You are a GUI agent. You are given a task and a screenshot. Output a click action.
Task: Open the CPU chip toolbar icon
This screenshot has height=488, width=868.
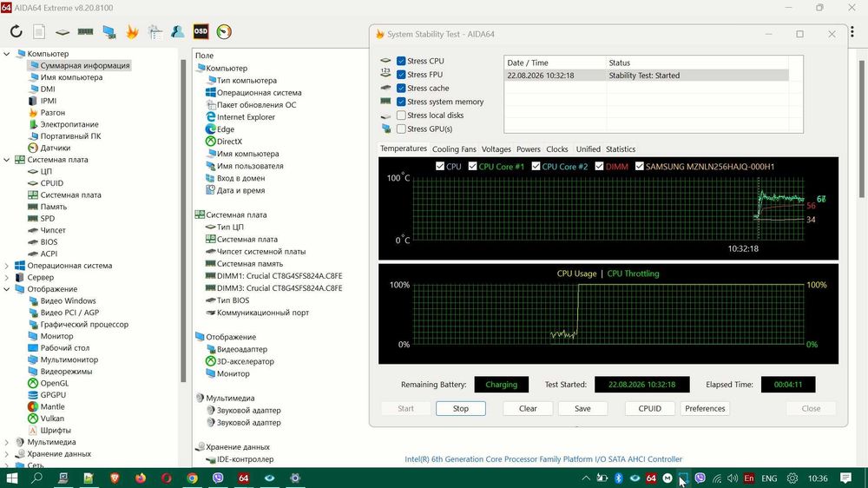coord(62,32)
